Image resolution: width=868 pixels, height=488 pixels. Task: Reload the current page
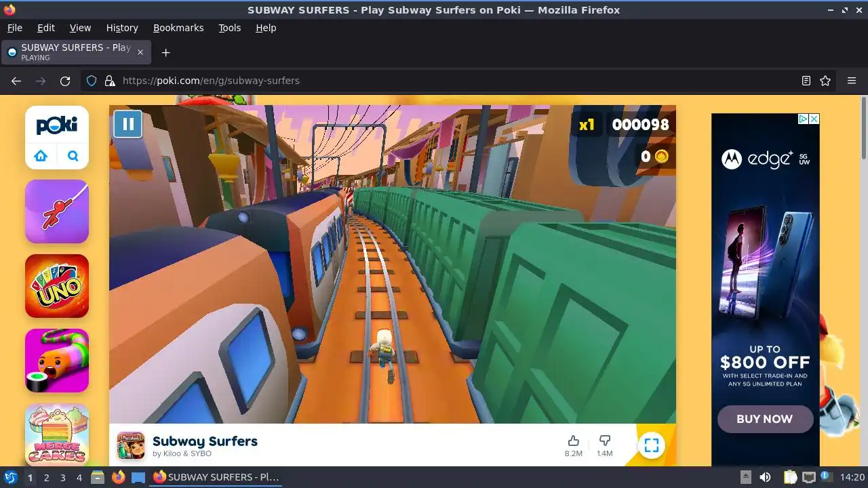(65, 81)
